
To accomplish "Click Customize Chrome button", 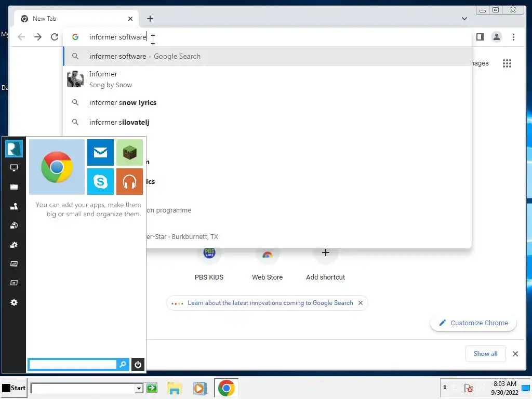I will 473,323.
